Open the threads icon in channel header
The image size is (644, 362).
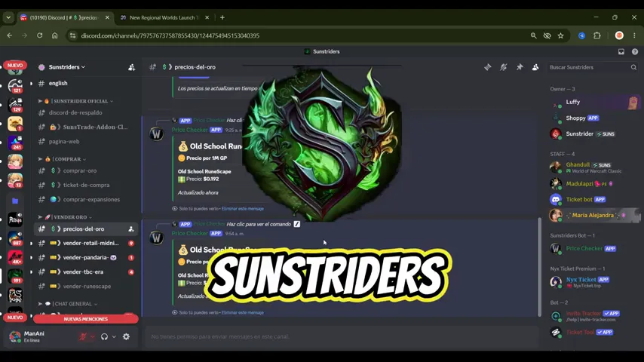point(487,67)
